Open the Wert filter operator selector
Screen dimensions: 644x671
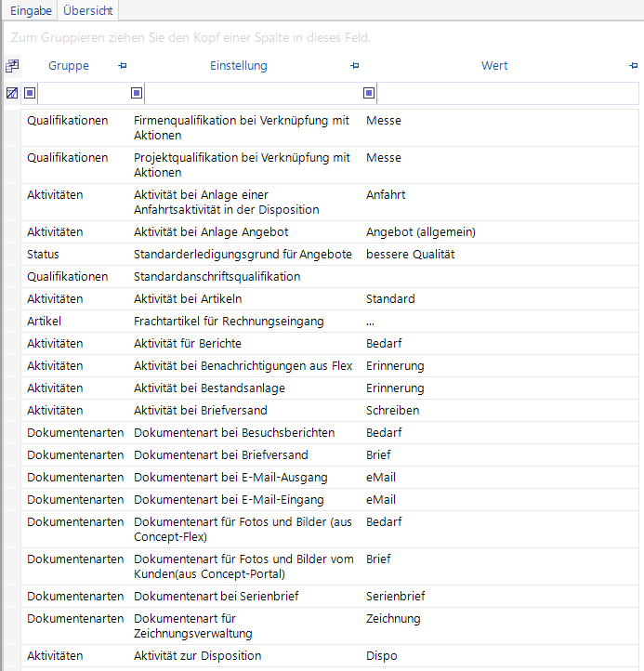coord(369,93)
